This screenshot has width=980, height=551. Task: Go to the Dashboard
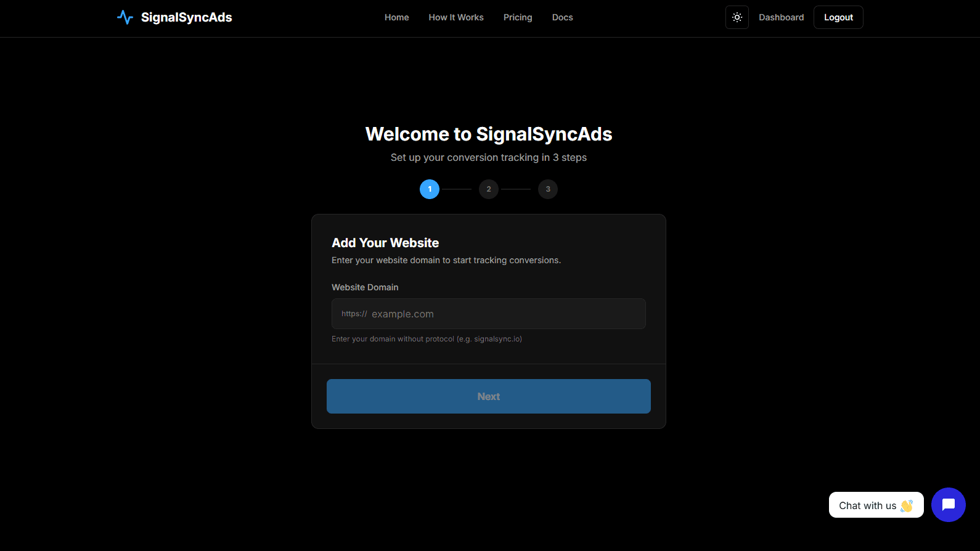[782, 17]
